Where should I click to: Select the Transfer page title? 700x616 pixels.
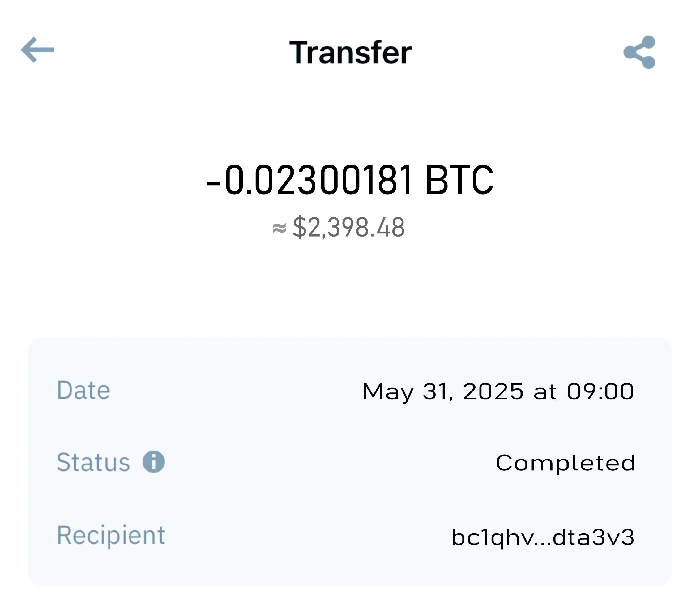(x=350, y=53)
